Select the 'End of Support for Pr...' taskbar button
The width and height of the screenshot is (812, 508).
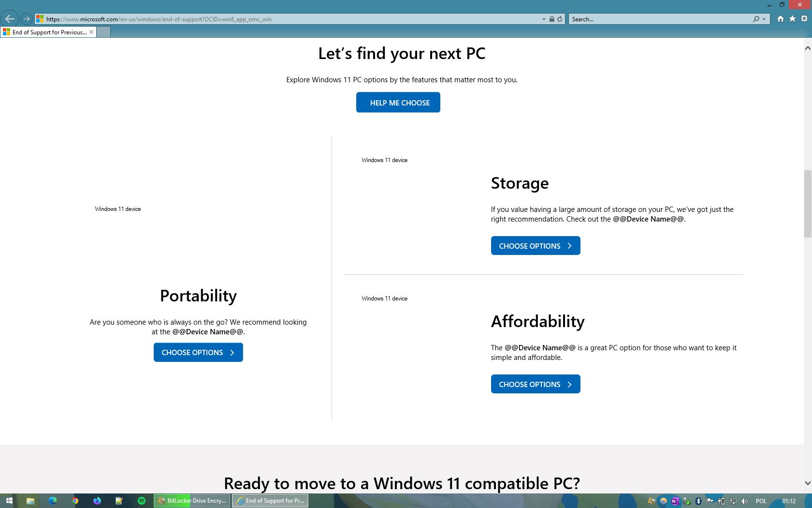tap(270, 501)
